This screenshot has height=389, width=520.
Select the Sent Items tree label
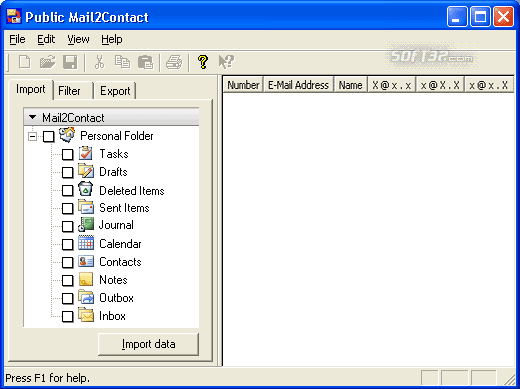click(x=124, y=208)
